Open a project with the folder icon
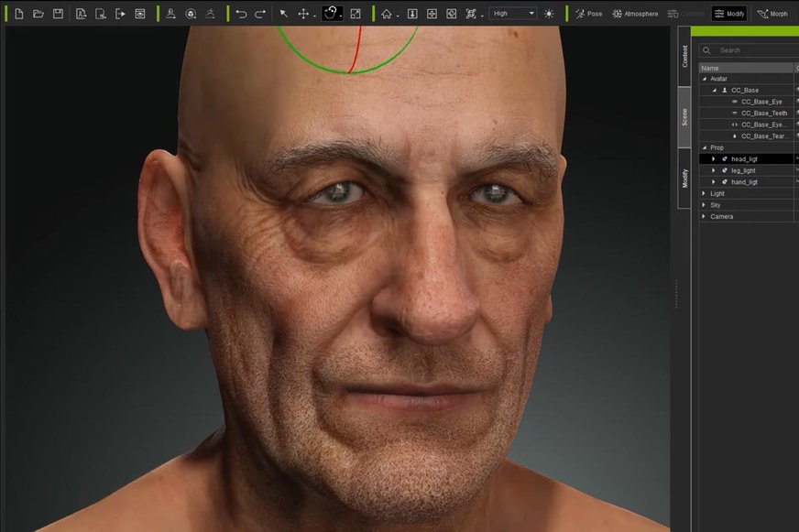 [x=38, y=14]
